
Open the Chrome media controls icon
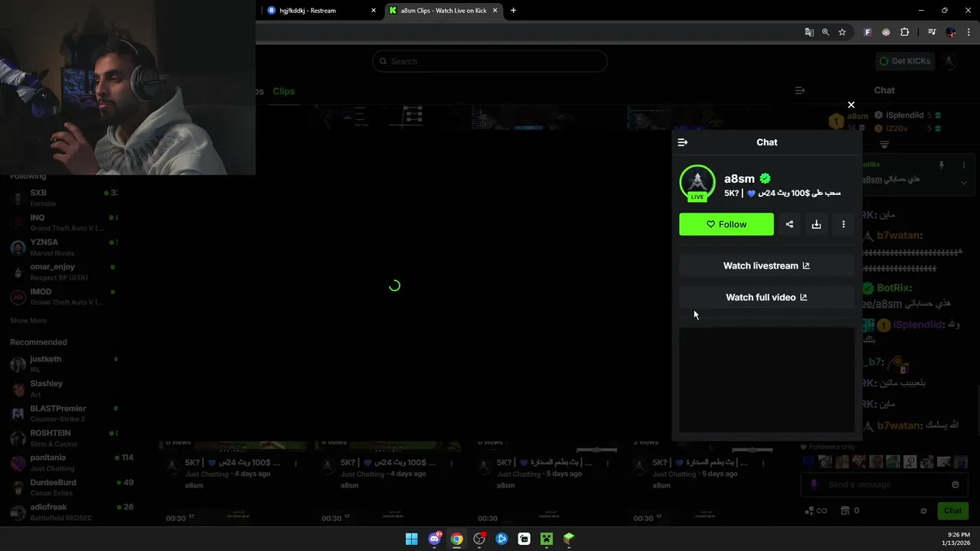pos(932,32)
